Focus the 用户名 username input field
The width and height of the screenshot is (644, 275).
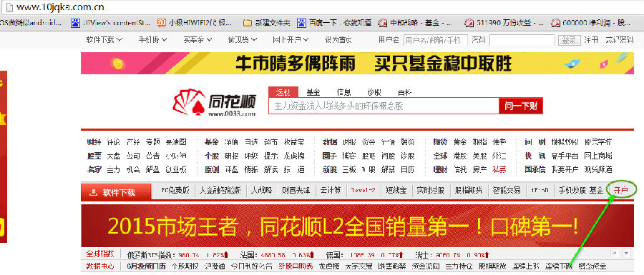[x=435, y=40]
